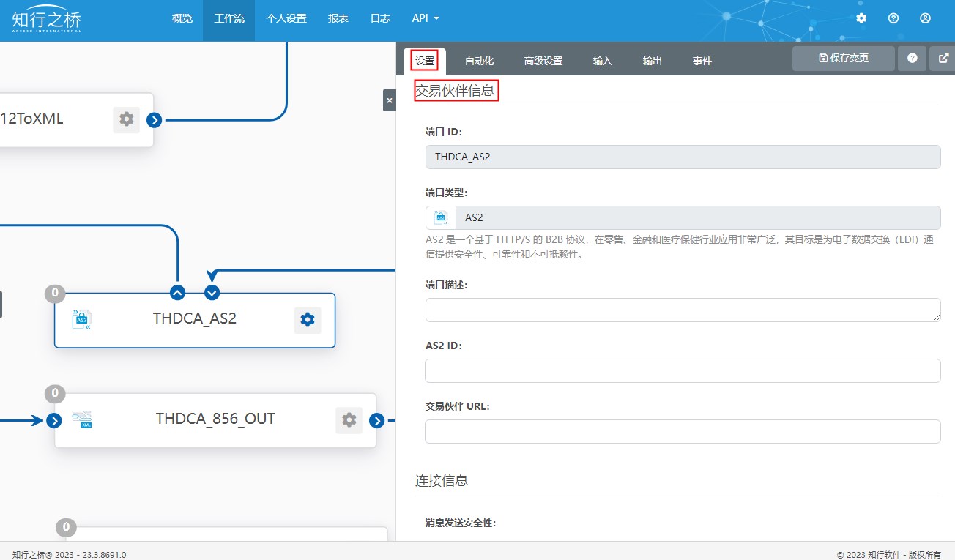
Task: Switch to the 自动化 tab
Action: (479, 61)
